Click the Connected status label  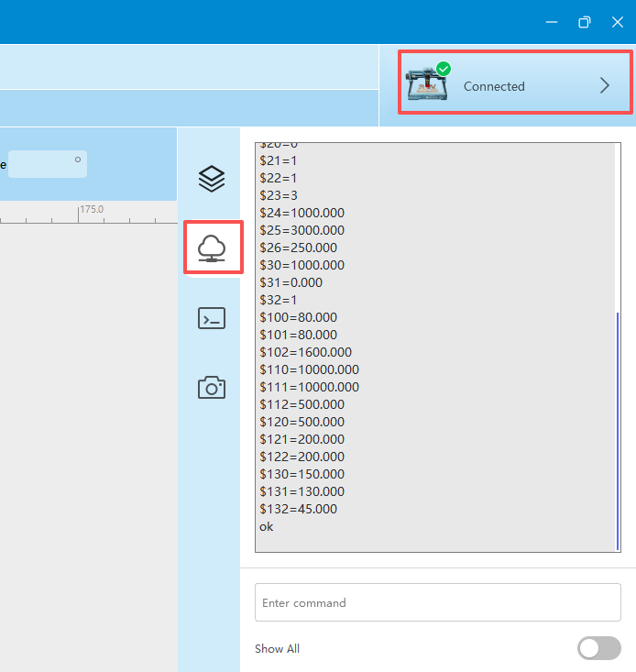[494, 86]
